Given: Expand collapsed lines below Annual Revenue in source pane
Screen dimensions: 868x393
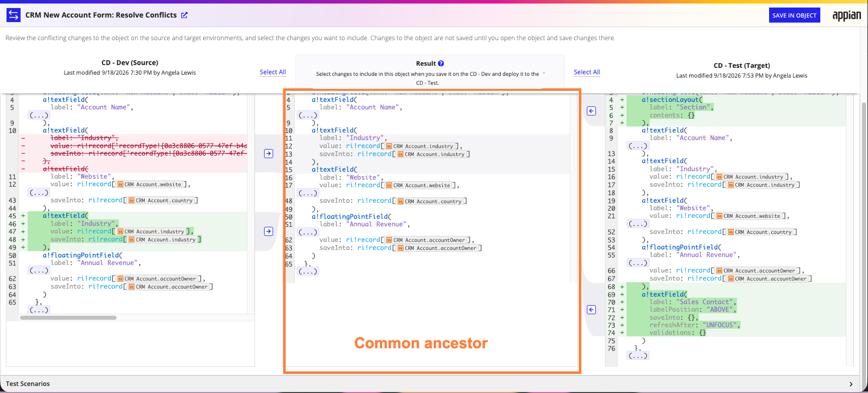Looking at the screenshot, I should 39,271.
